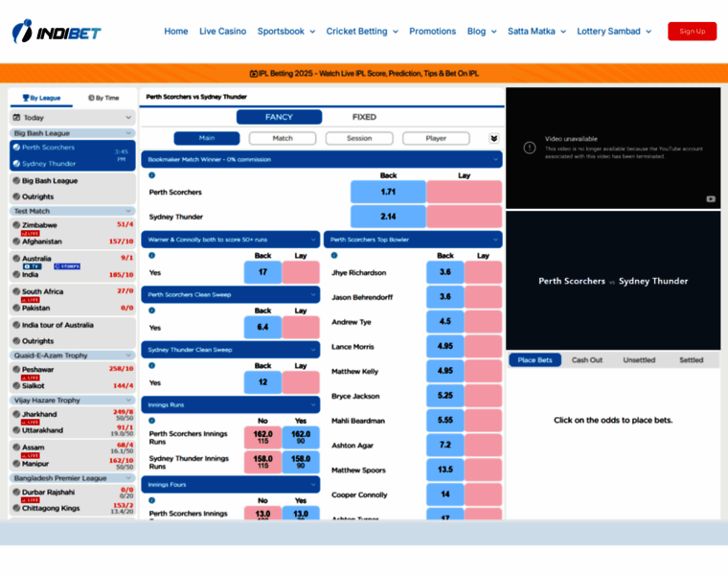Click the ball icon next to Outrights under Big Bash
Screen dimensions: 728x575
[x=16, y=196]
